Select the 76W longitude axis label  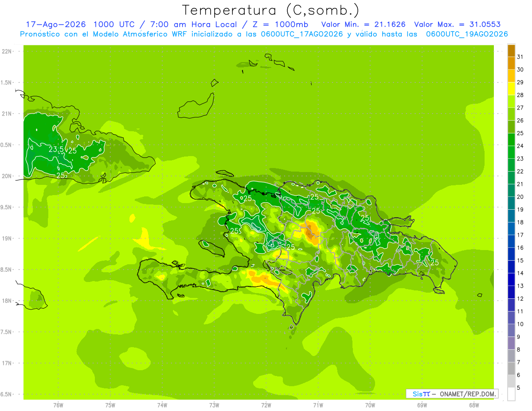(58, 405)
